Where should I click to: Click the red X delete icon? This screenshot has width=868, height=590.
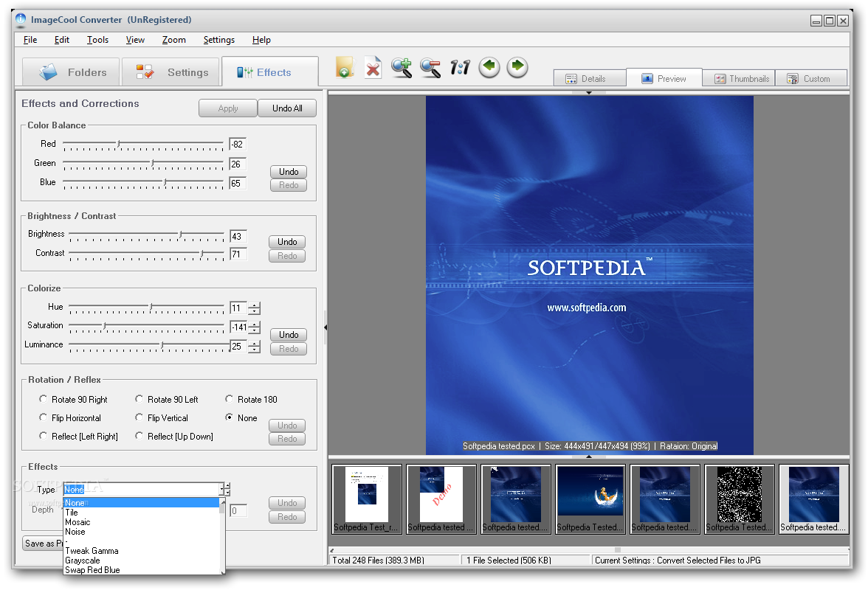pos(373,68)
